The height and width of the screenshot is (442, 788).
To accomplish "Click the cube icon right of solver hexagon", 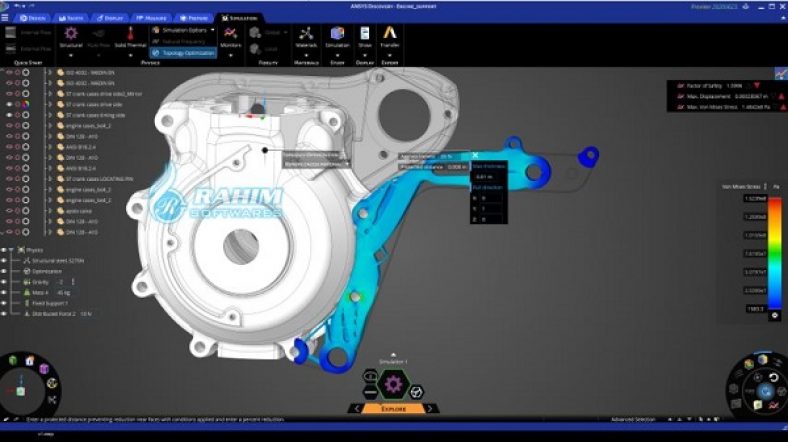I will tap(416, 392).
